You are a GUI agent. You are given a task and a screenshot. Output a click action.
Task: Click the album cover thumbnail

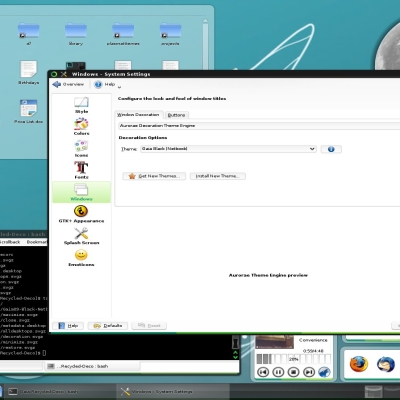point(274,342)
